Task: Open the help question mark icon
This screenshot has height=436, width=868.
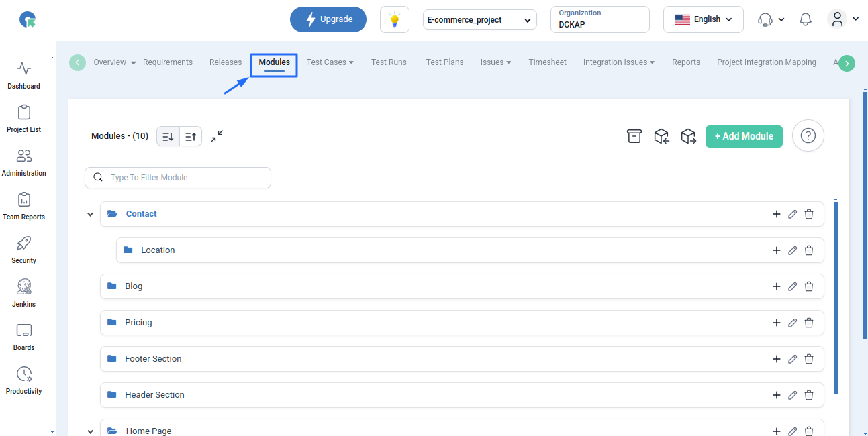Action: click(808, 136)
